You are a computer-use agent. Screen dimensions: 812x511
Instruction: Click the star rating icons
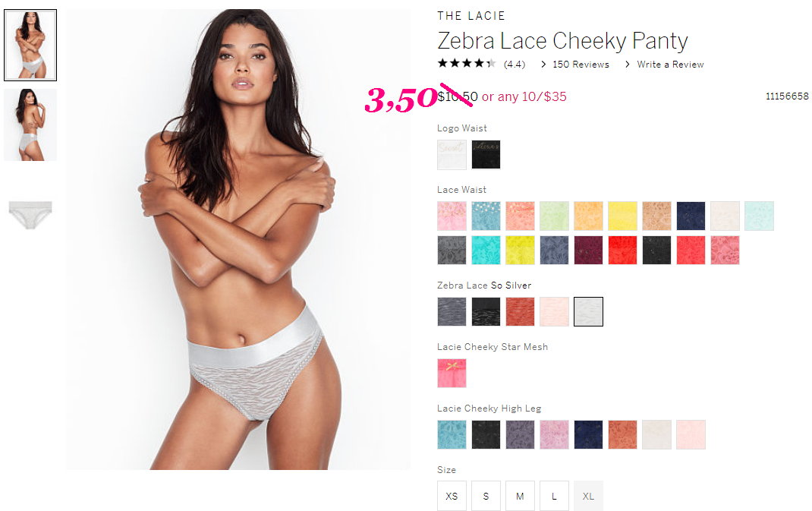point(467,64)
